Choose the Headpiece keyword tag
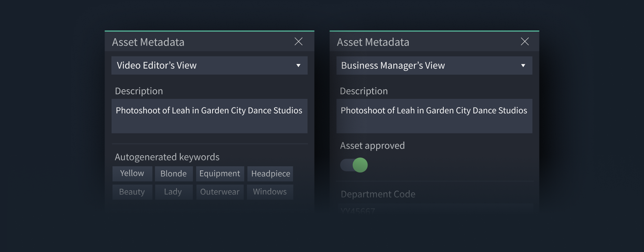The height and width of the screenshot is (252, 644). coord(270,174)
